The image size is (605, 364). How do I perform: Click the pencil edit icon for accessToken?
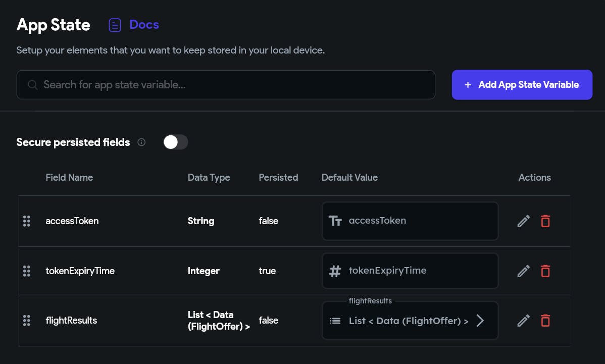pos(524,221)
